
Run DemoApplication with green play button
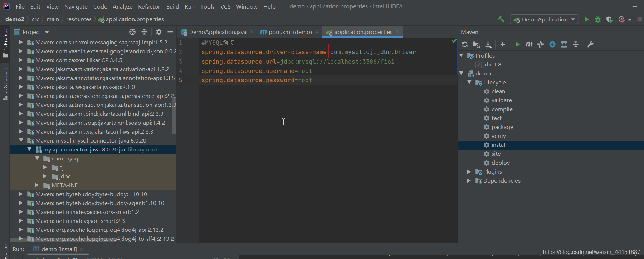[x=586, y=19]
